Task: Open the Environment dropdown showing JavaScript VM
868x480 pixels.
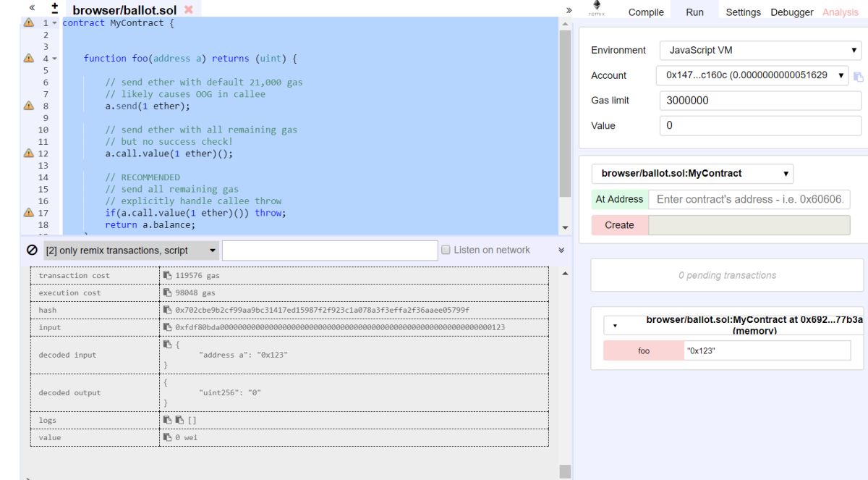Action: 760,51
